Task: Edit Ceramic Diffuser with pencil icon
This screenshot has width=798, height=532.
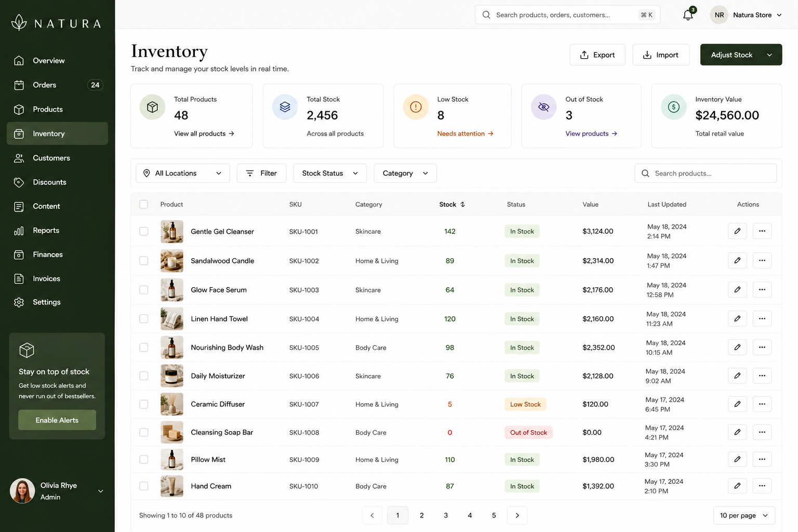Action: point(737,404)
